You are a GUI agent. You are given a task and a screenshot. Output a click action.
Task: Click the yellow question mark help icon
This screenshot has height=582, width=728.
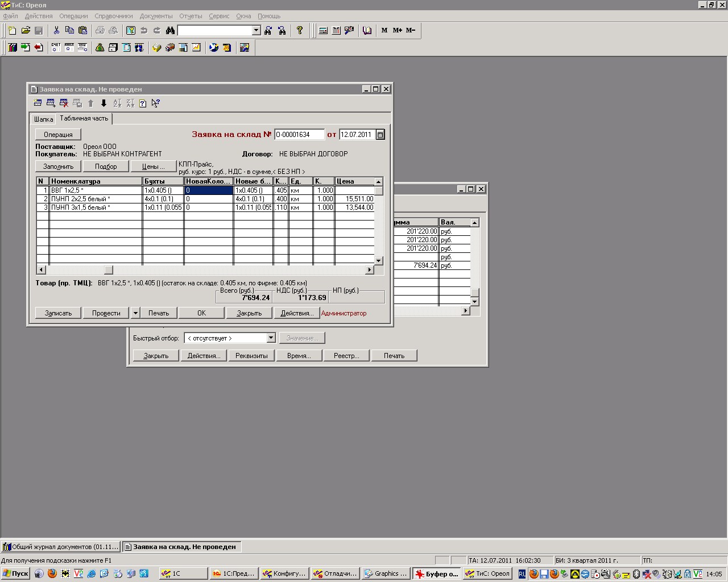(x=300, y=30)
